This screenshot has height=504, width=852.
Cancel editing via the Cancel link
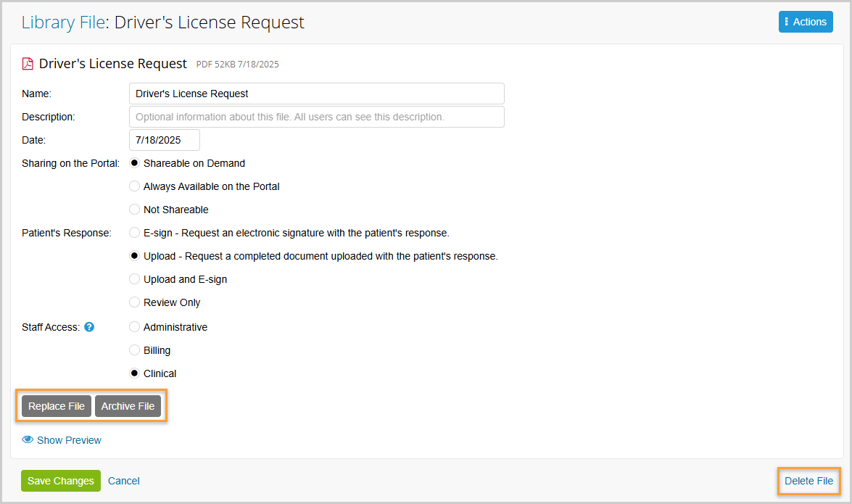tap(124, 481)
